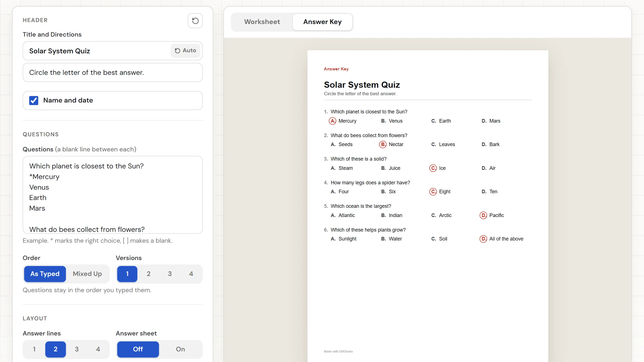Set Answer lines to 3
644x362 pixels.
[77, 349]
